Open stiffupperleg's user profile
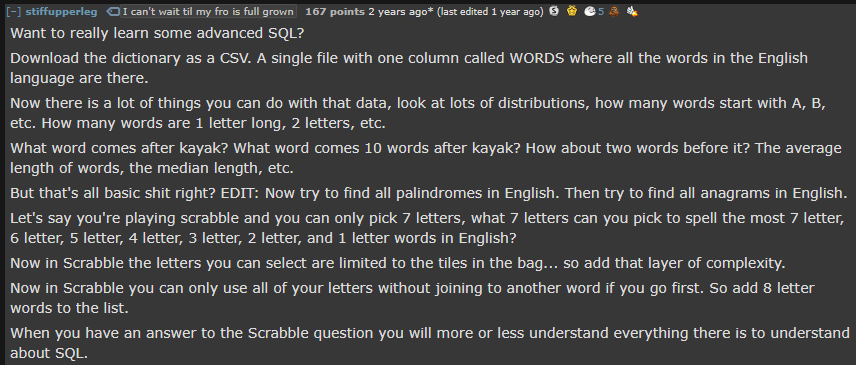856x365 pixels. pos(61,12)
